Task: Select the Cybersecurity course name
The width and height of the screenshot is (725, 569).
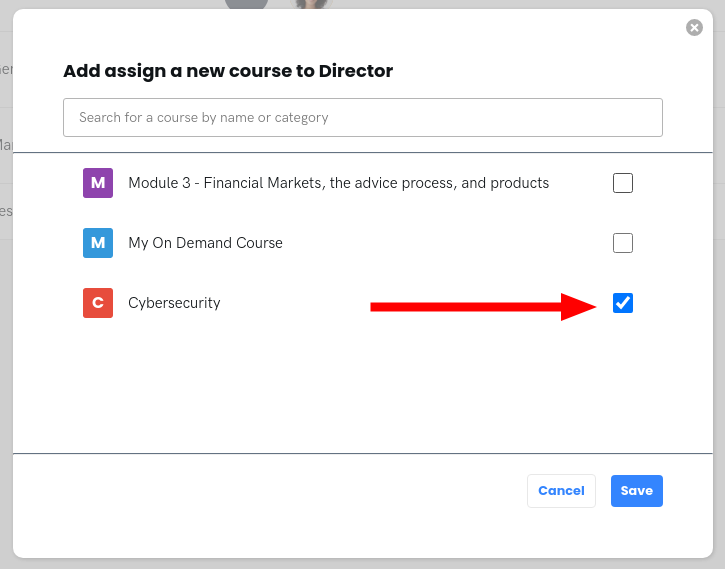Action: click(x=174, y=303)
